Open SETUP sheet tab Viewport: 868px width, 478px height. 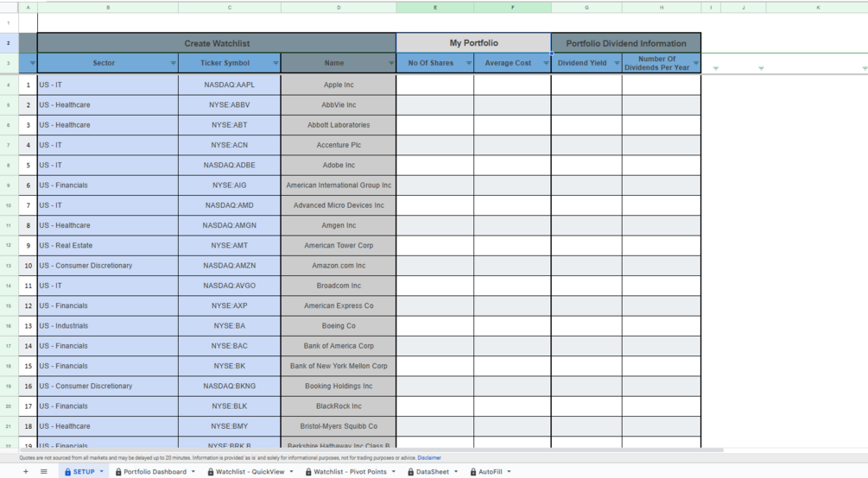point(84,472)
